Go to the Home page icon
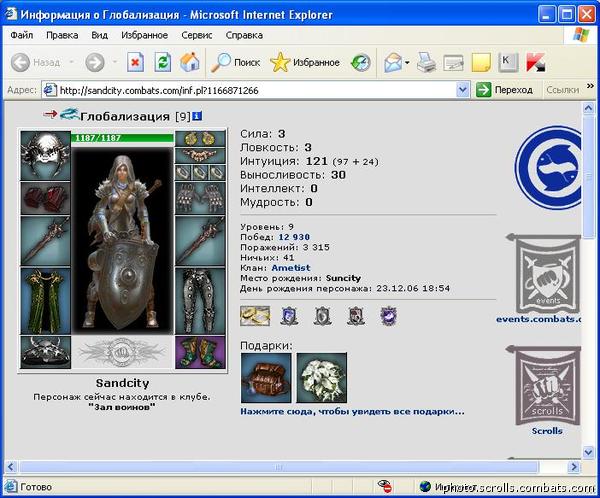Screen dimensions: 600x498 coord(189,62)
